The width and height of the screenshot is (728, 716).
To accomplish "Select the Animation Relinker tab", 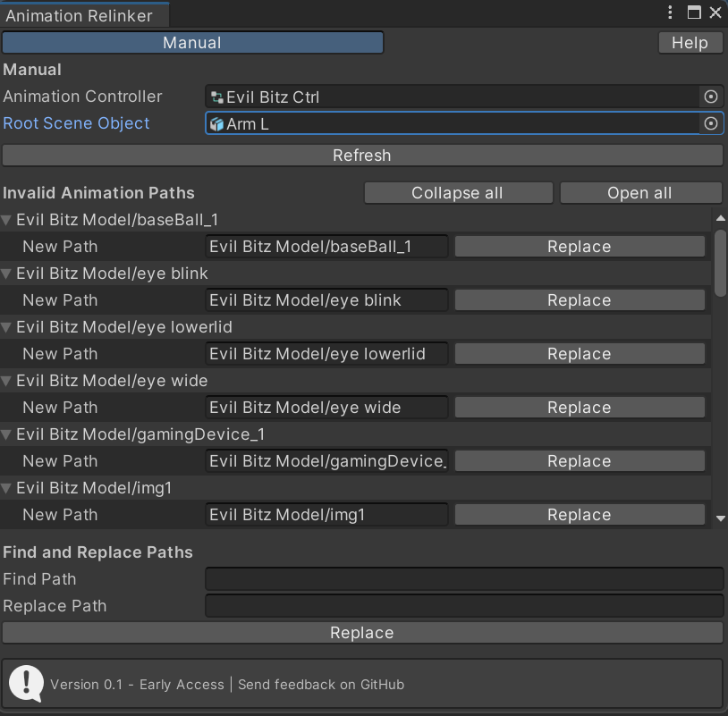I will click(84, 15).
